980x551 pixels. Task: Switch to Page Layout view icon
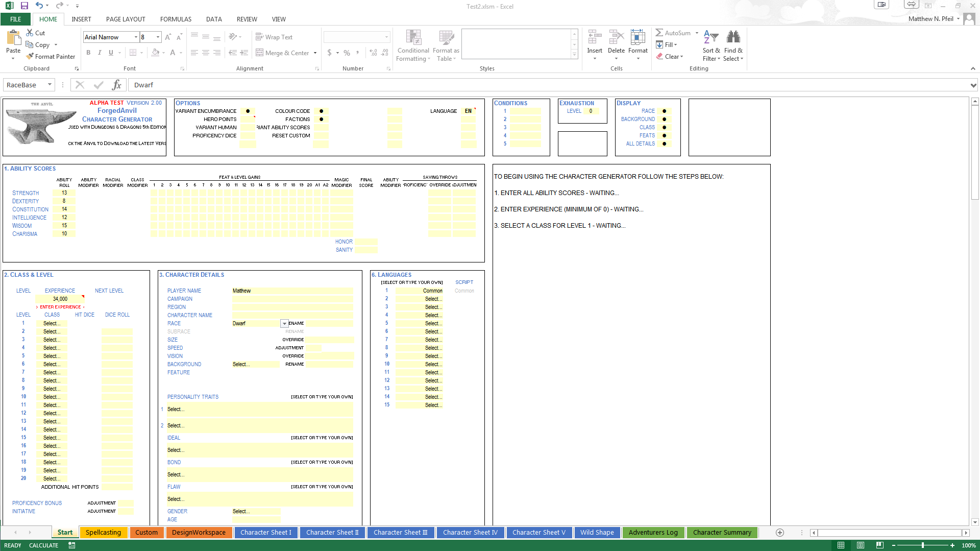tap(861, 545)
